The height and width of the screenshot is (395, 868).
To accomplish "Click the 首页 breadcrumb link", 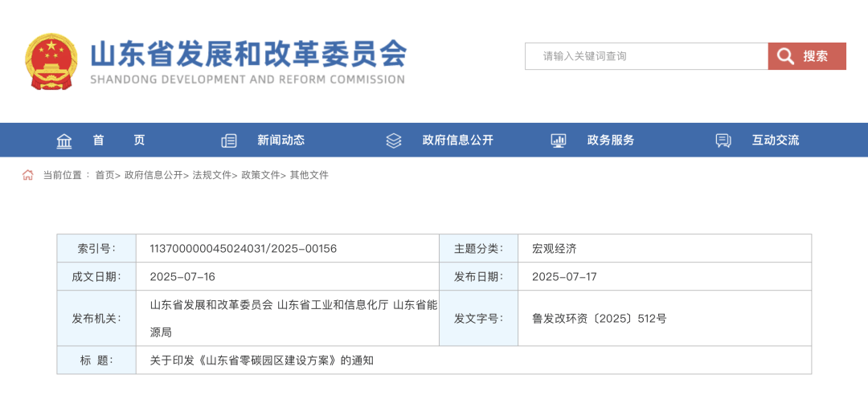I will (x=104, y=175).
